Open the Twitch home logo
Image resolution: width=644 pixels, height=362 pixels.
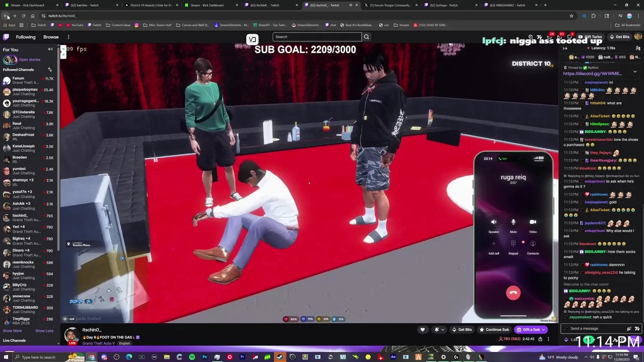6,37
